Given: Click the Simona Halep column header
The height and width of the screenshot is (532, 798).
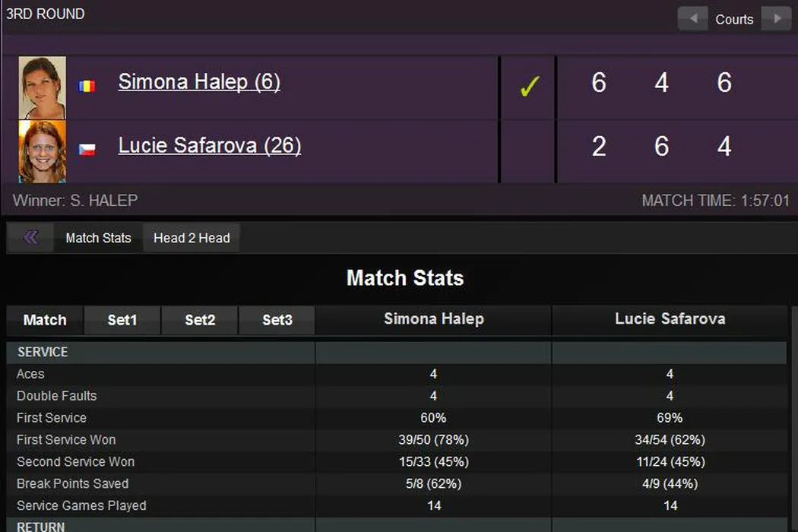Looking at the screenshot, I should point(433,319).
